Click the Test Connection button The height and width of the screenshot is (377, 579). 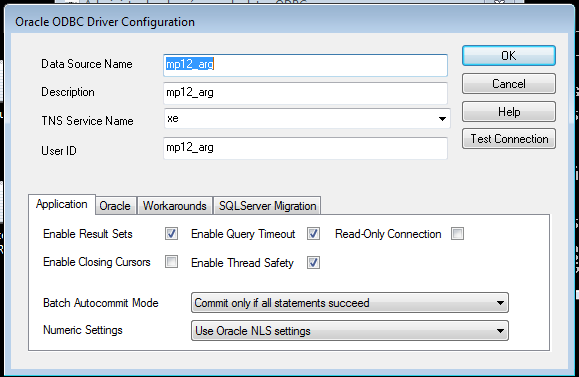pyautogui.click(x=508, y=139)
